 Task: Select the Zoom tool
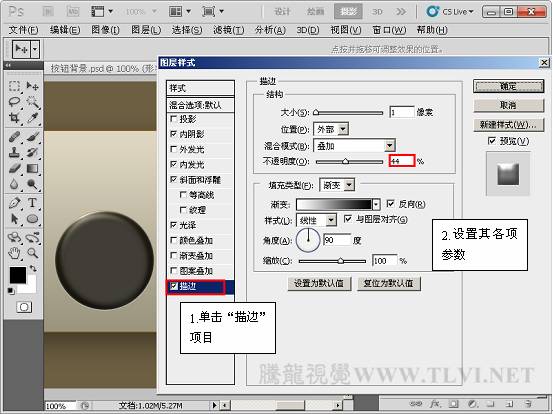(32, 253)
